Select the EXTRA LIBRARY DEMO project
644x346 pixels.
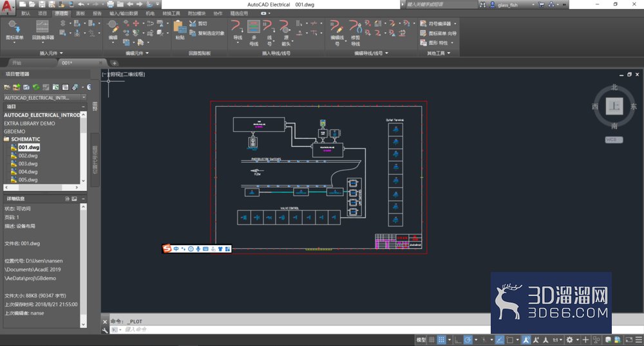[29, 123]
